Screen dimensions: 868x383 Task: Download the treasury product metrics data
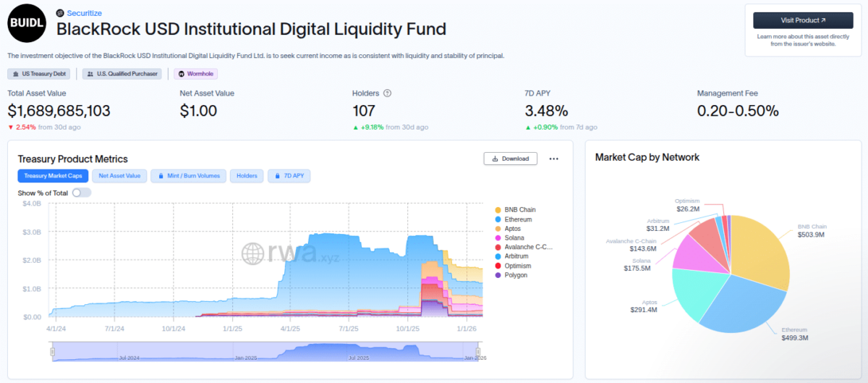pos(510,159)
